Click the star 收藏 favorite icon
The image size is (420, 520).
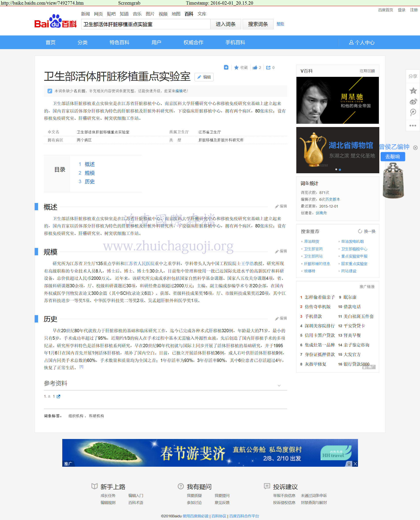[236, 68]
